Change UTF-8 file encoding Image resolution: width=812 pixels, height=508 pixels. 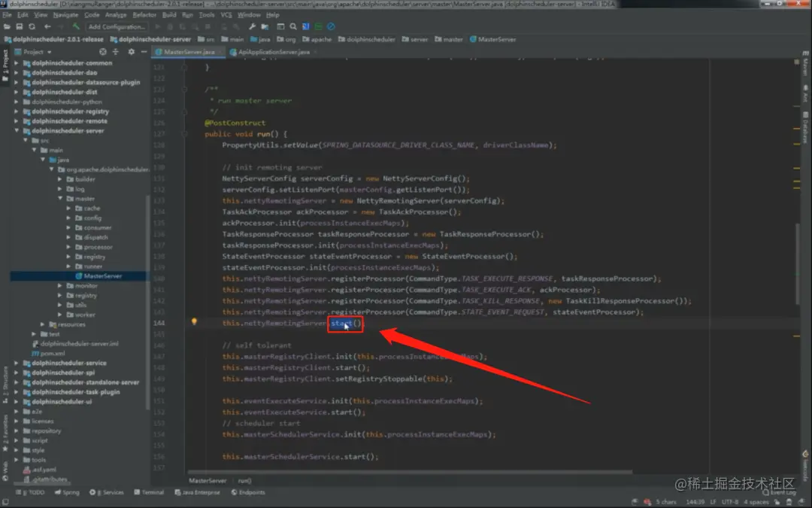tap(729, 502)
